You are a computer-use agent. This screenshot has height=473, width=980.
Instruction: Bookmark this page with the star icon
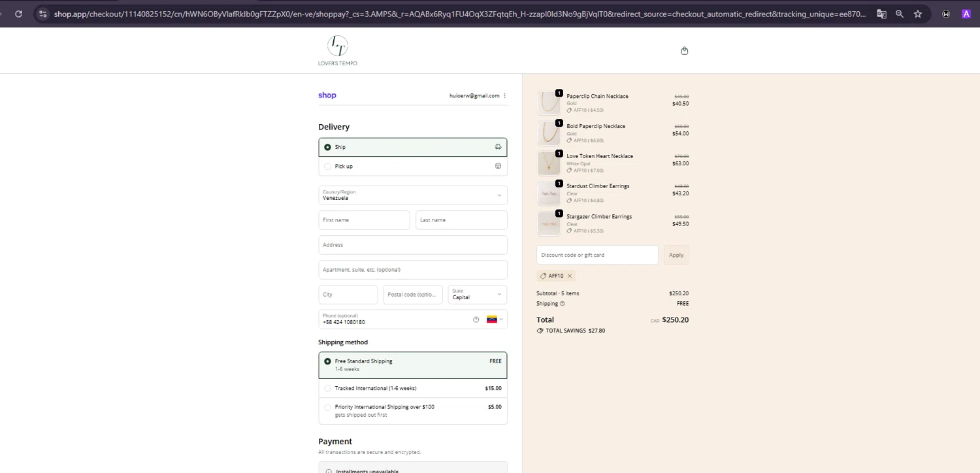(x=918, y=14)
